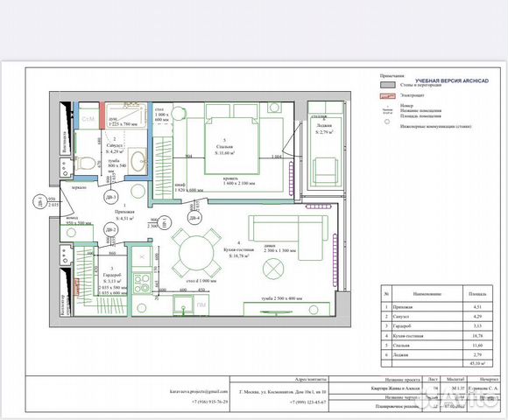Screen dimensions: 508x420
Task: Click the ДВ-1 entrance door marker circle
Action: point(39,202)
